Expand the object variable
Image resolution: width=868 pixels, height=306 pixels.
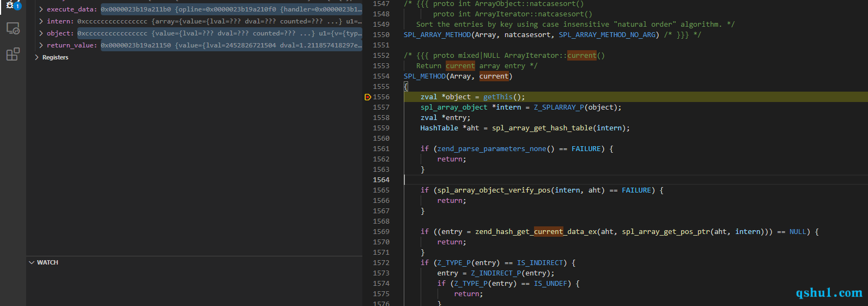coord(41,33)
